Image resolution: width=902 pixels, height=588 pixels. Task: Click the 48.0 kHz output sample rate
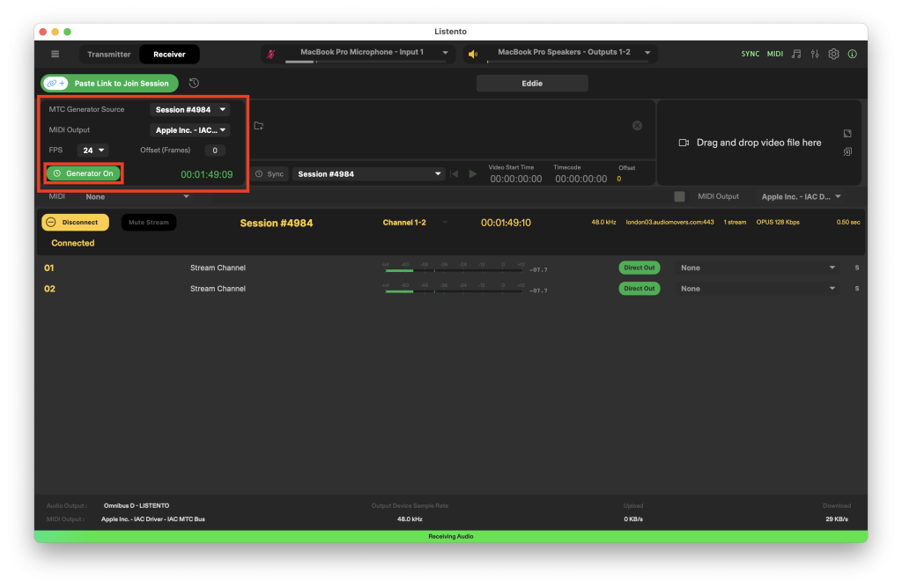(410, 519)
